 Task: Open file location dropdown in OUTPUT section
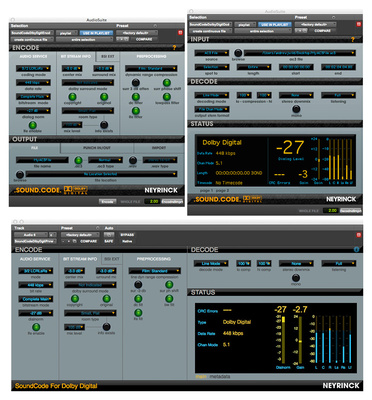(x=101, y=174)
